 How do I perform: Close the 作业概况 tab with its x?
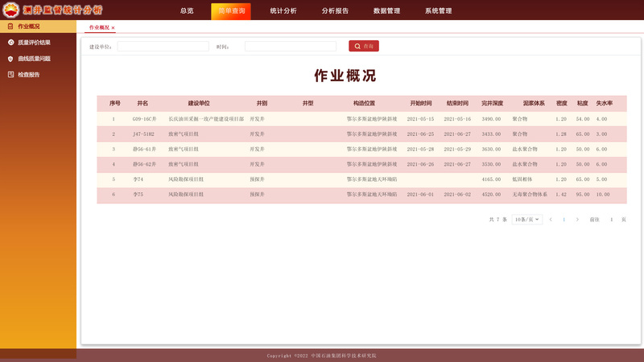click(x=113, y=28)
